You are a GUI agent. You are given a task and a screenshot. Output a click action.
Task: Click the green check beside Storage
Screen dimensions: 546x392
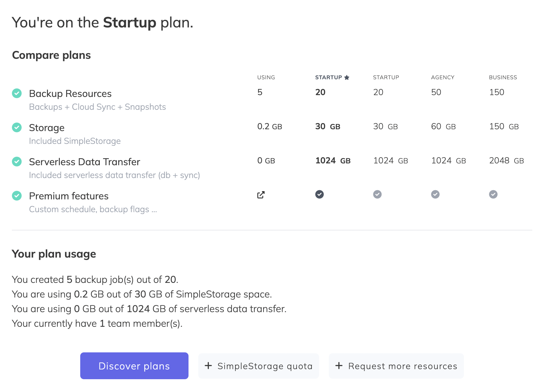(17, 127)
